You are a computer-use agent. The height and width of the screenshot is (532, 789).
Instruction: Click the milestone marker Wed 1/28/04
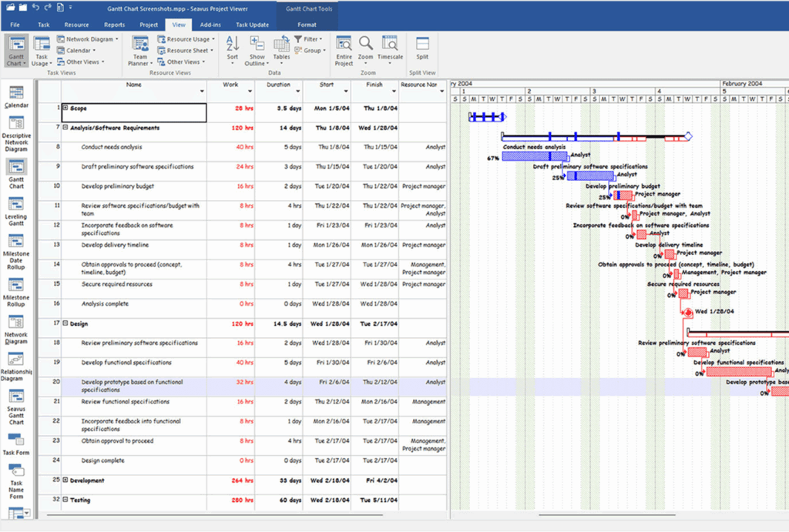[688, 313]
